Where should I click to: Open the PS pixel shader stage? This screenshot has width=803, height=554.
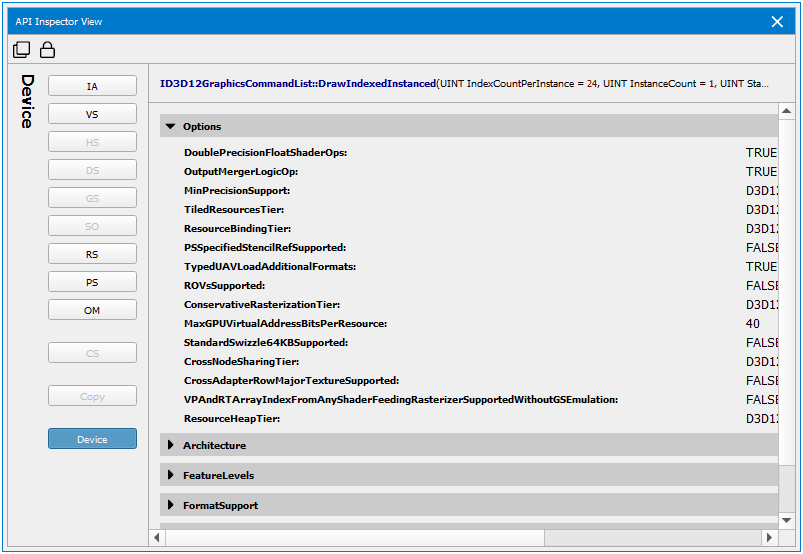[92, 282]
